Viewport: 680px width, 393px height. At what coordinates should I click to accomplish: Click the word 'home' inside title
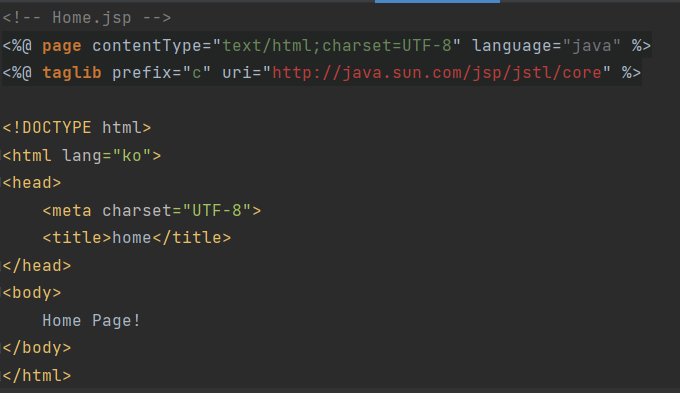(x=132, y=238)
